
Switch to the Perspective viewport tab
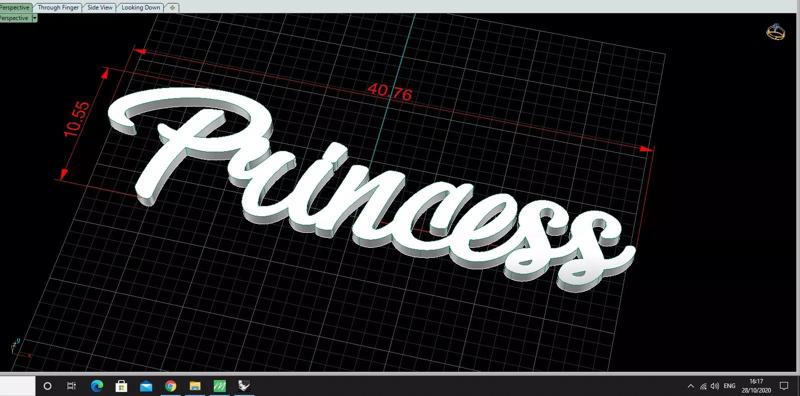[x=16, y=8]
